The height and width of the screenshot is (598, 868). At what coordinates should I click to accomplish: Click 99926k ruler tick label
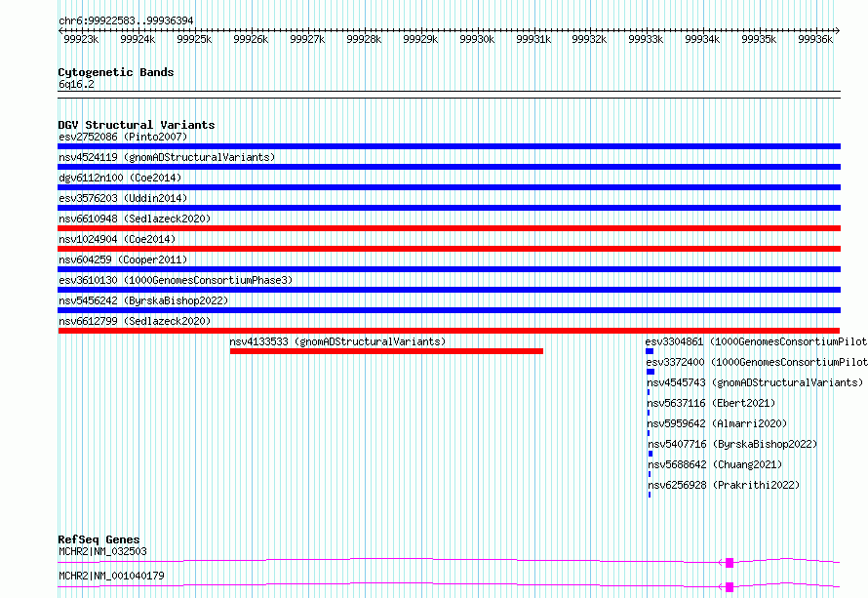click(x=251, y=39)
